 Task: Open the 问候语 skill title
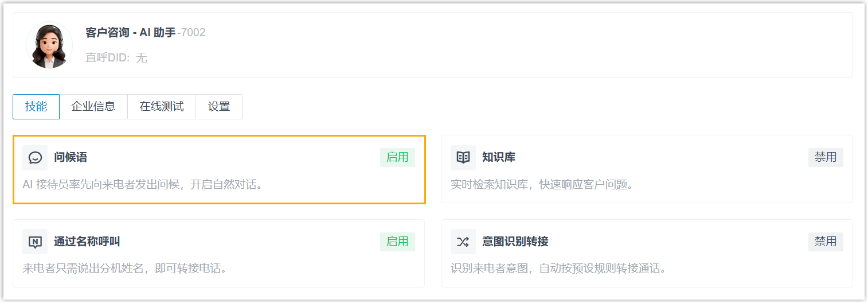(71, 158)
